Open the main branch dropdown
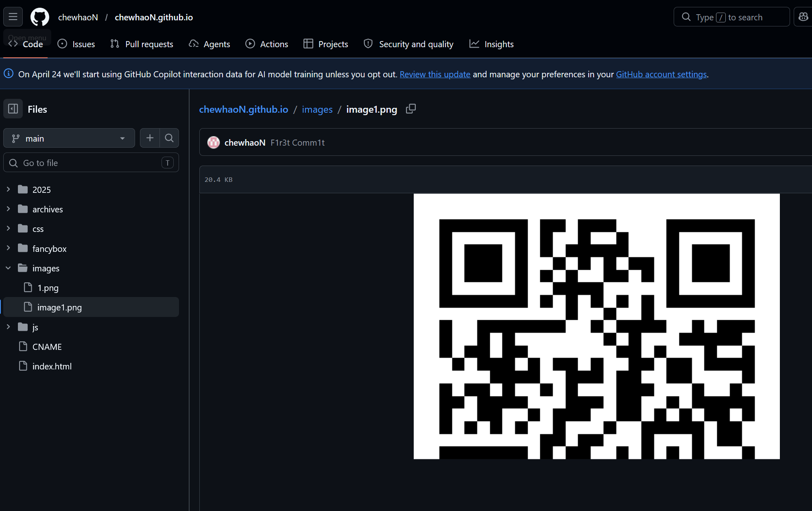Screen dimensions: 812x511 click(69, 138)
